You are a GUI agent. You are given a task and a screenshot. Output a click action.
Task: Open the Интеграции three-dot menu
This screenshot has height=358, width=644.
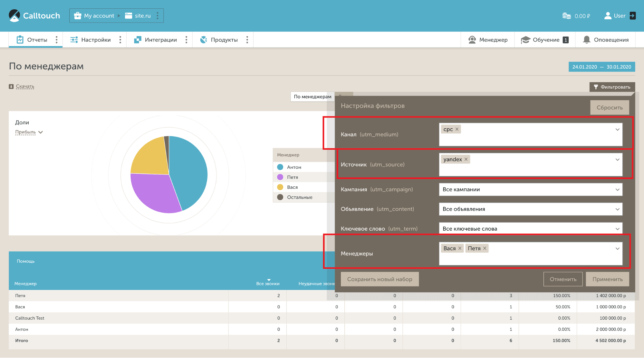(186, 40)
